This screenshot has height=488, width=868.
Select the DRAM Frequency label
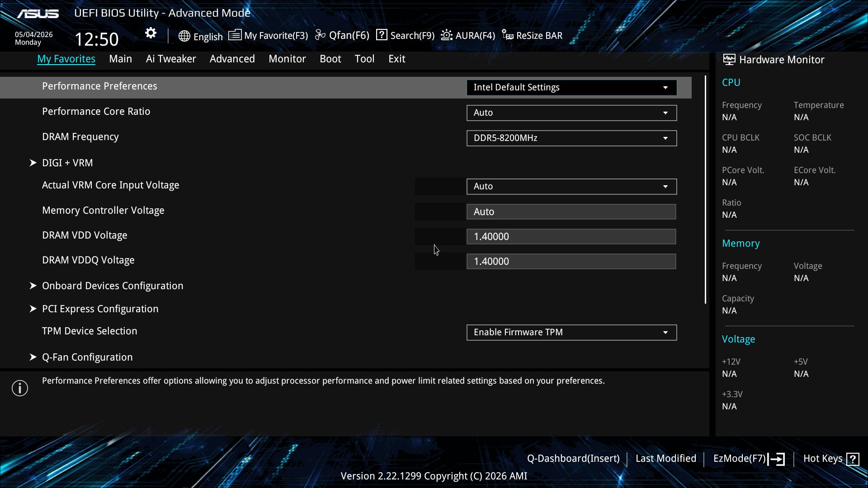[x=80, y=137]
